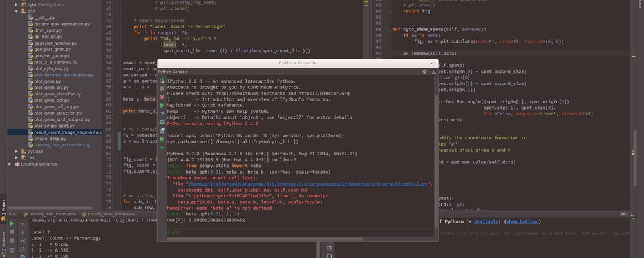Open dp_isbi_plt.py file

coord(48,37)
